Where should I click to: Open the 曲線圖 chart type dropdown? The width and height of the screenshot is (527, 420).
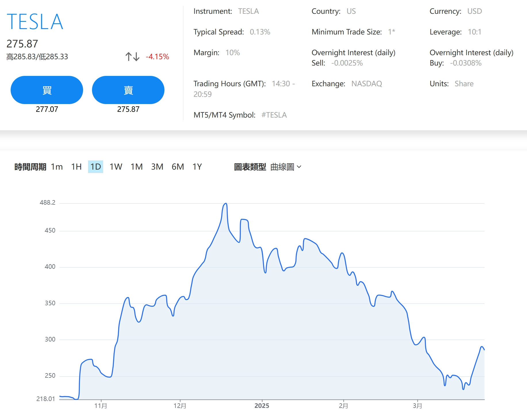pos(286,167)
